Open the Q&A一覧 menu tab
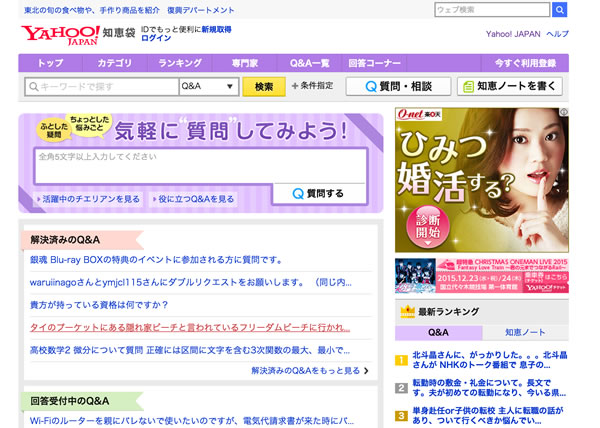The image size is (600, 428). (x=309, y=63)
